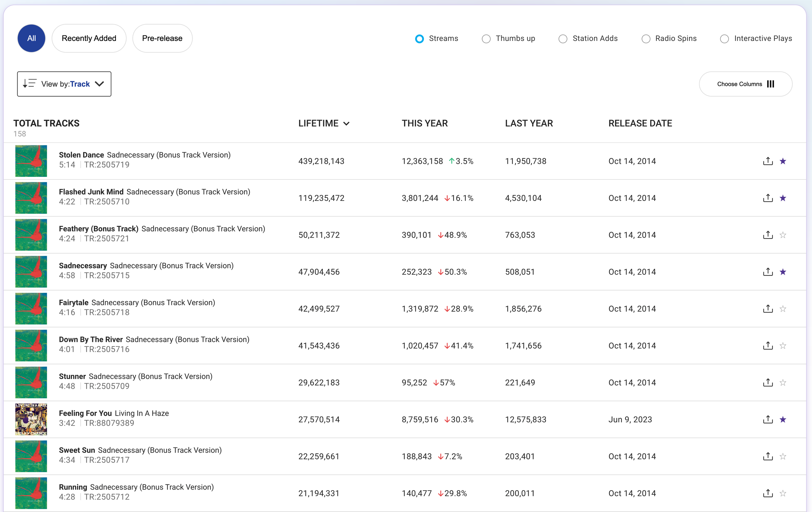Switch to the Pre-release filter
Image resolution: width=812 pixels, height=512 pixels.
(162, 38)
